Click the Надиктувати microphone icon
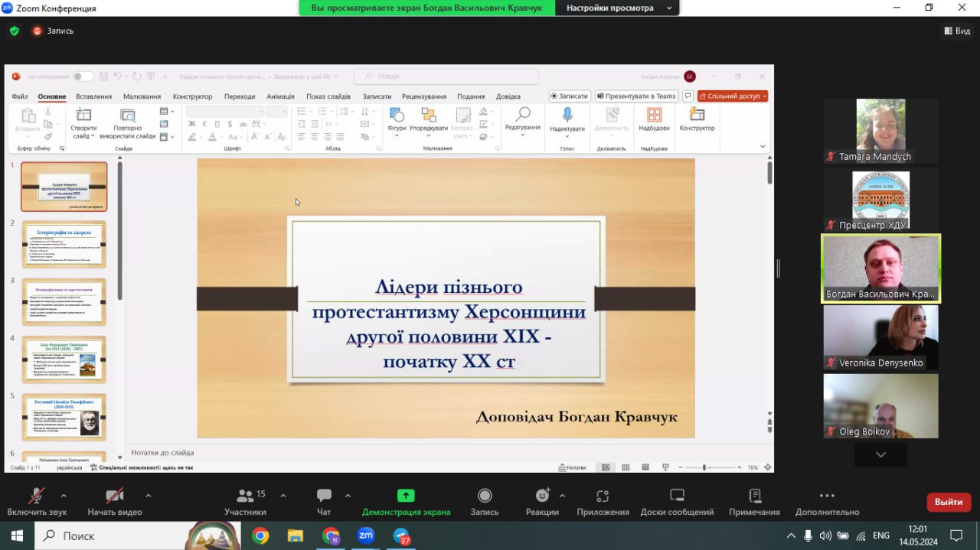 (567, 115)
